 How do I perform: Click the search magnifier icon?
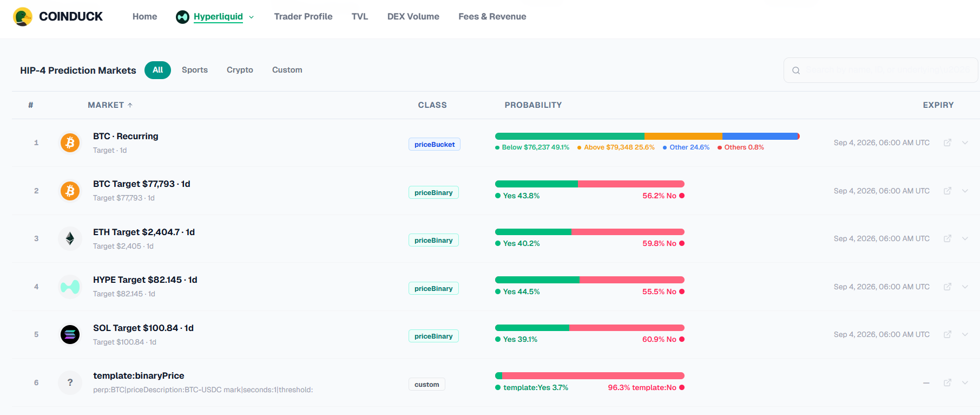point(796,70)
